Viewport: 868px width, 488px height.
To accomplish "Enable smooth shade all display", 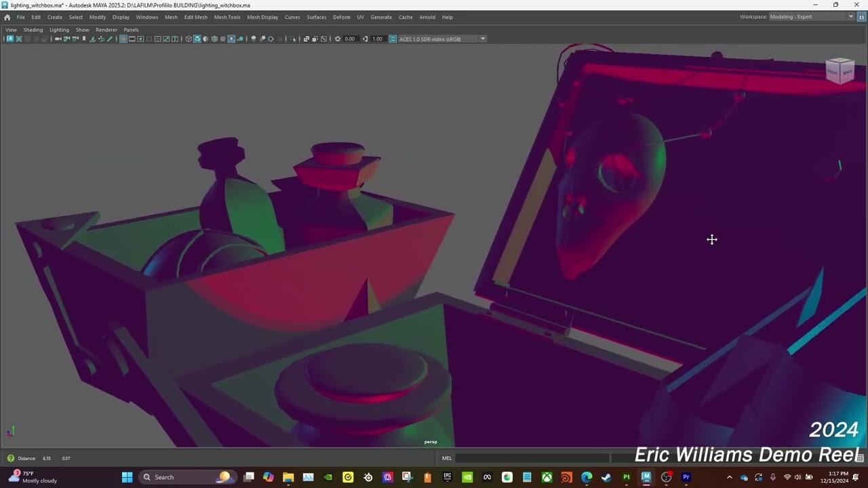I will [197, 39].
